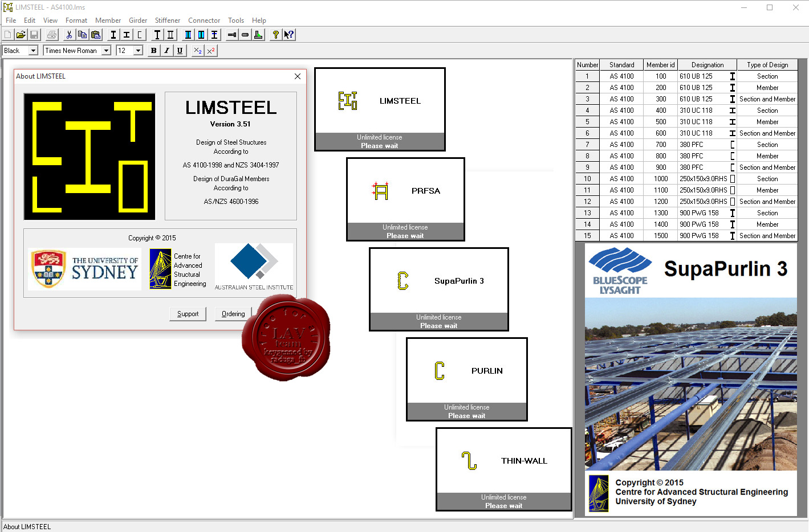The width and height of the screenshot is (809, 532).
Task: Open the Connector menu
Action: (204, 21)
